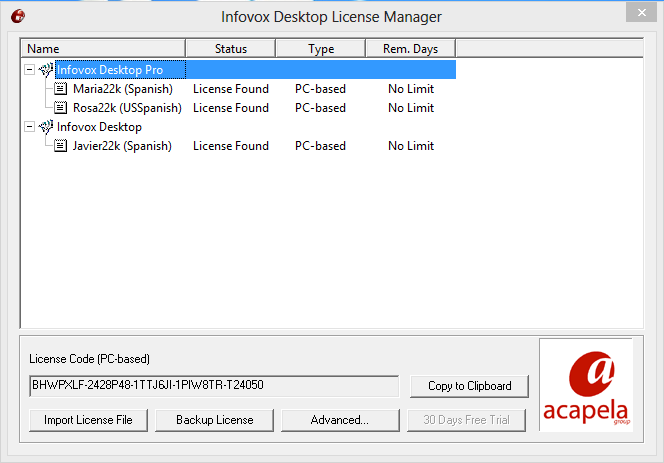This screenshot has width=664, height=463.
Task: Click the Rosa22k voice license icon
Action: click(61, 108)
